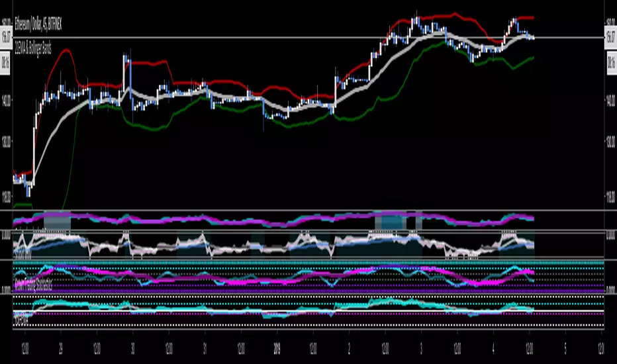Select the date label 4 on time axis
This screenshot has width=617, height=364.
point(493,349)
